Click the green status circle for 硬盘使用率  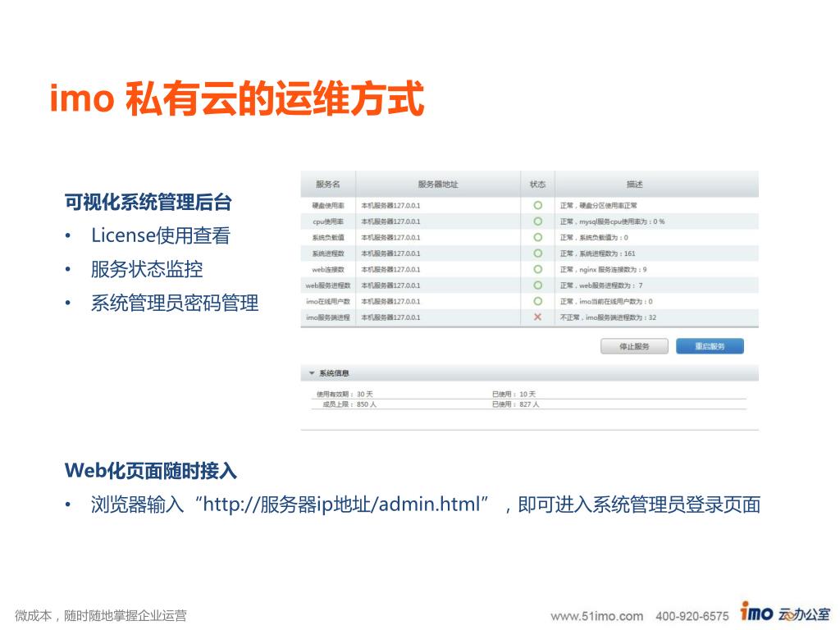[537, 205]
